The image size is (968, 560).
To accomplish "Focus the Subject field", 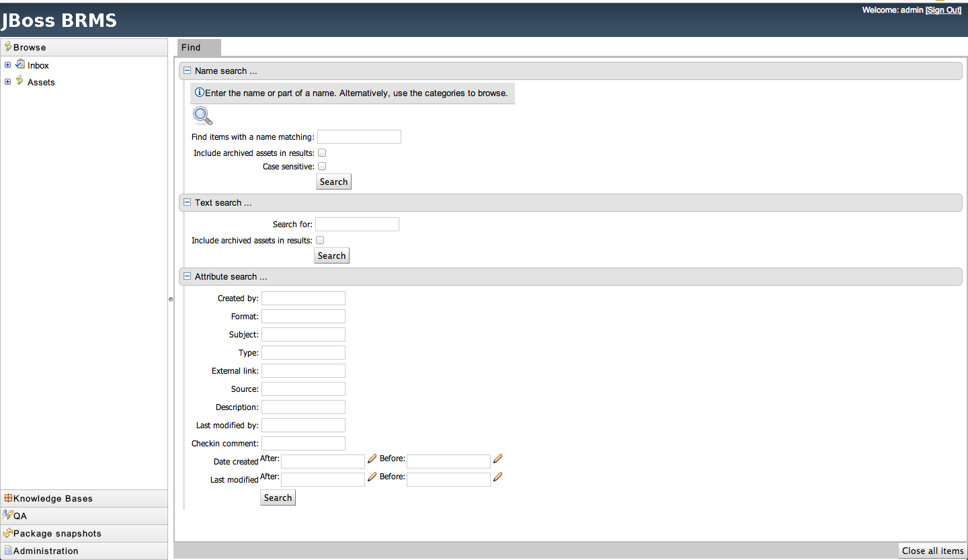I will [303, 335].
